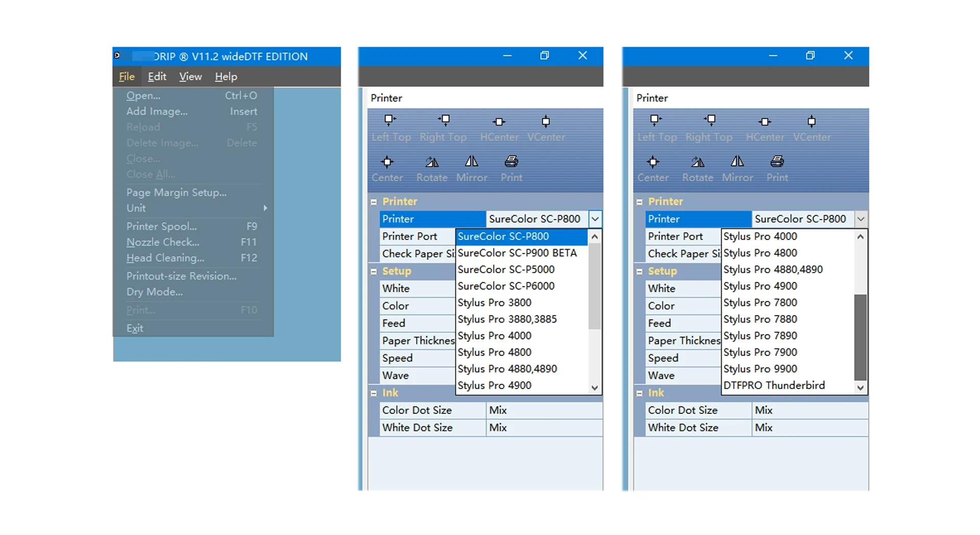Click the File menu in the menu bar

pos(127,77)
